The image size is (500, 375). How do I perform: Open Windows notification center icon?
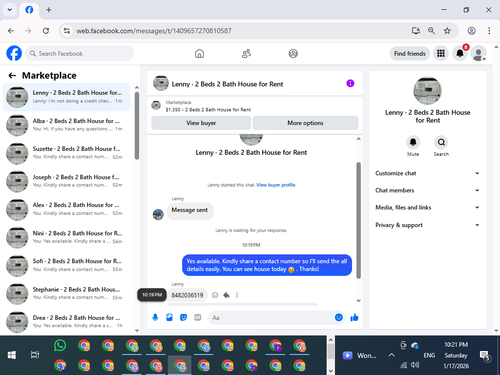tap(484, 355)
